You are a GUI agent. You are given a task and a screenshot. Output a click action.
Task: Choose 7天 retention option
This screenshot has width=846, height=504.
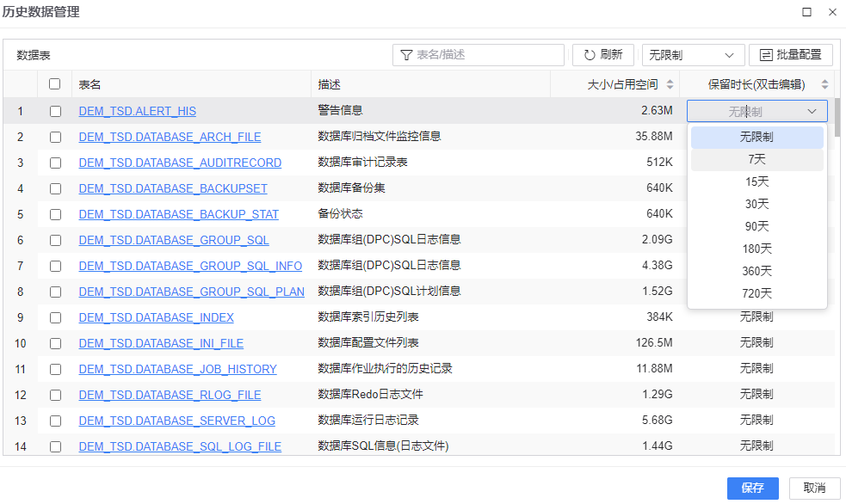click(x=757, y=160)
